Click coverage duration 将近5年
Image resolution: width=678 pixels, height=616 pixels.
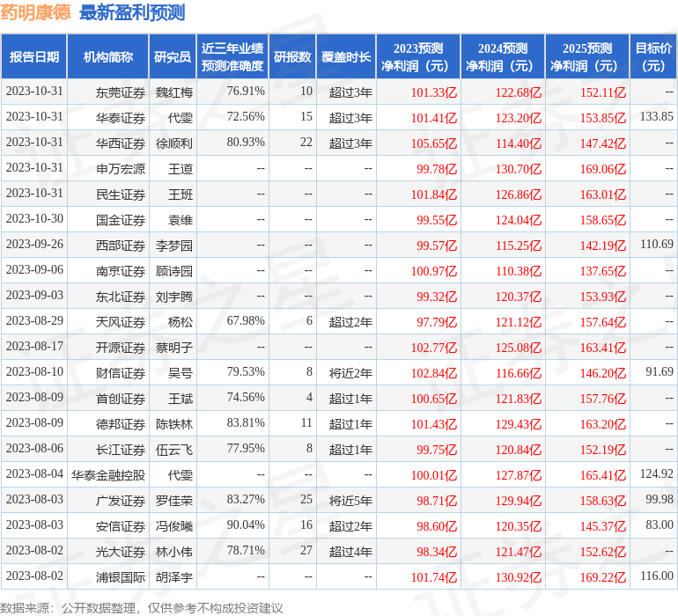click(x=350, y=501)
